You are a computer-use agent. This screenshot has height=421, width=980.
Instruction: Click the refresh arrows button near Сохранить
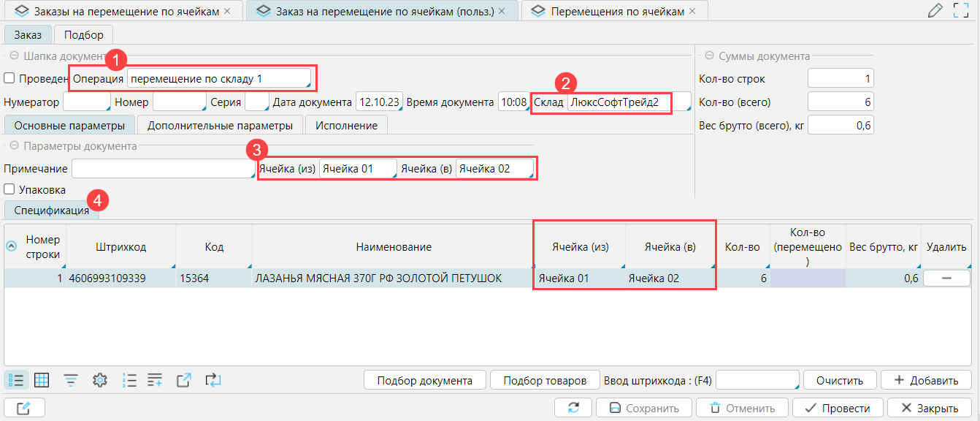(x=573, y=408)
